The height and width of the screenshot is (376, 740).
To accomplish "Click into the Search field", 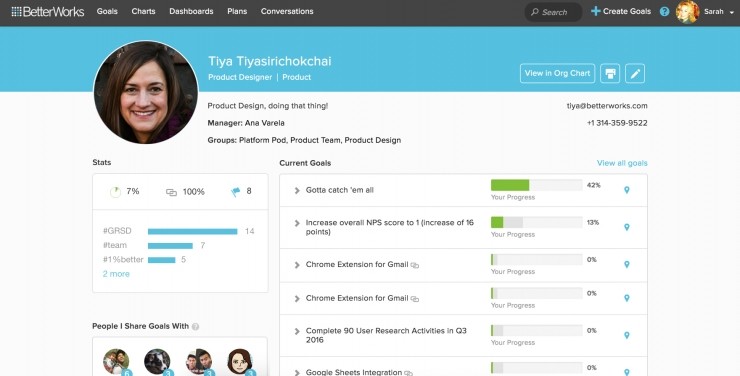I will 553,12.
